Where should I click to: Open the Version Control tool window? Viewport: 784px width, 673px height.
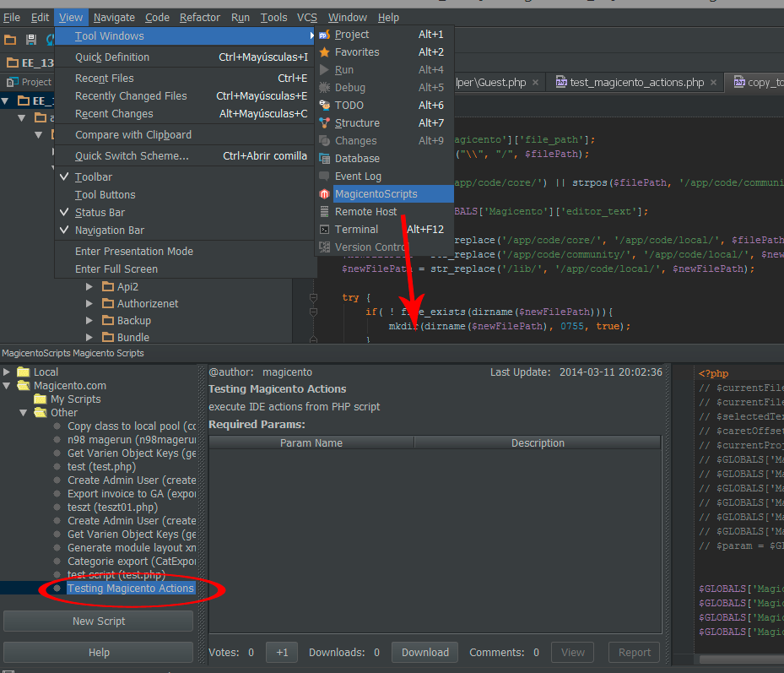(384, 247)
